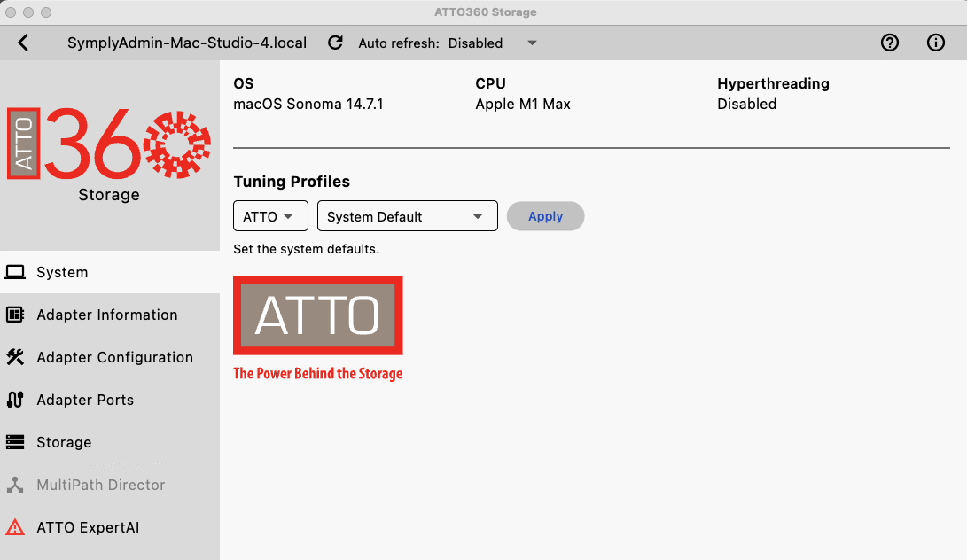This screenshot has width=967, height=560.
Task: Click the 'Set the system defaults.' description
Action: 307,249
